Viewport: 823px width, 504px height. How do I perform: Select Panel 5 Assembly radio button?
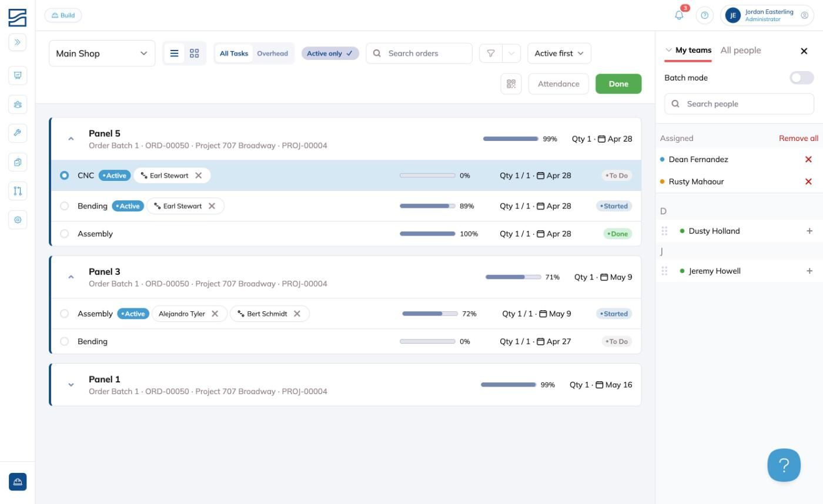(65, 234)
